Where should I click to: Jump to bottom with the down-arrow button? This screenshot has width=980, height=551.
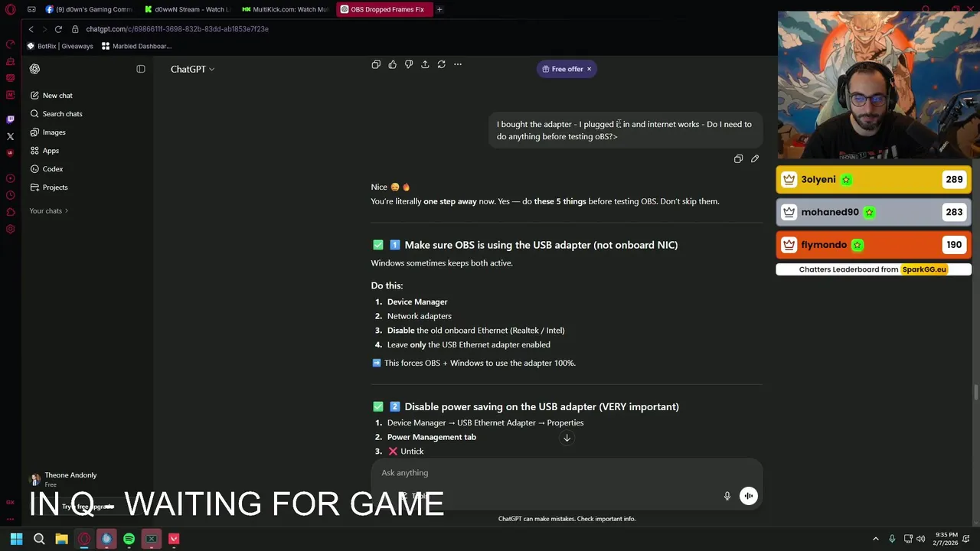click(567, 438)
